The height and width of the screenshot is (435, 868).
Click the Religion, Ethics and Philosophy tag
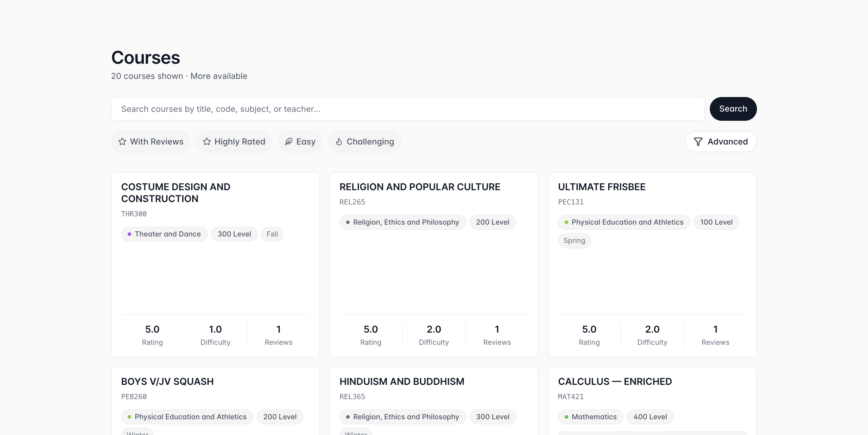coord(402,222)
